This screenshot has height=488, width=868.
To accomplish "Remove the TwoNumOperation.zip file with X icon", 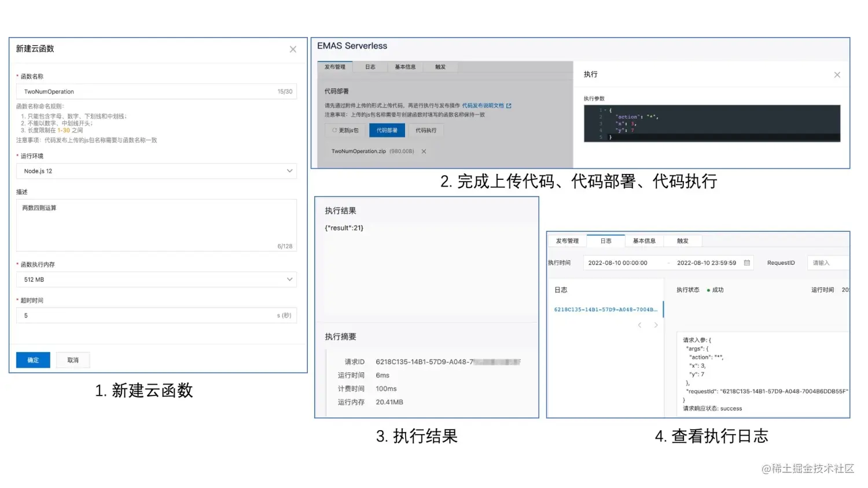I will pyautogui.click(x=424, y=151).
